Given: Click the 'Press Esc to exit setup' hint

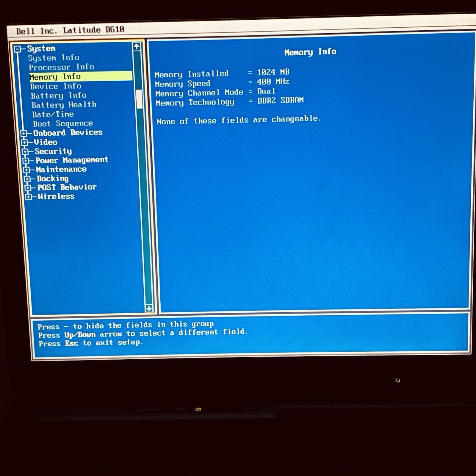Looking at the screenshot, I should pos(91,343).
